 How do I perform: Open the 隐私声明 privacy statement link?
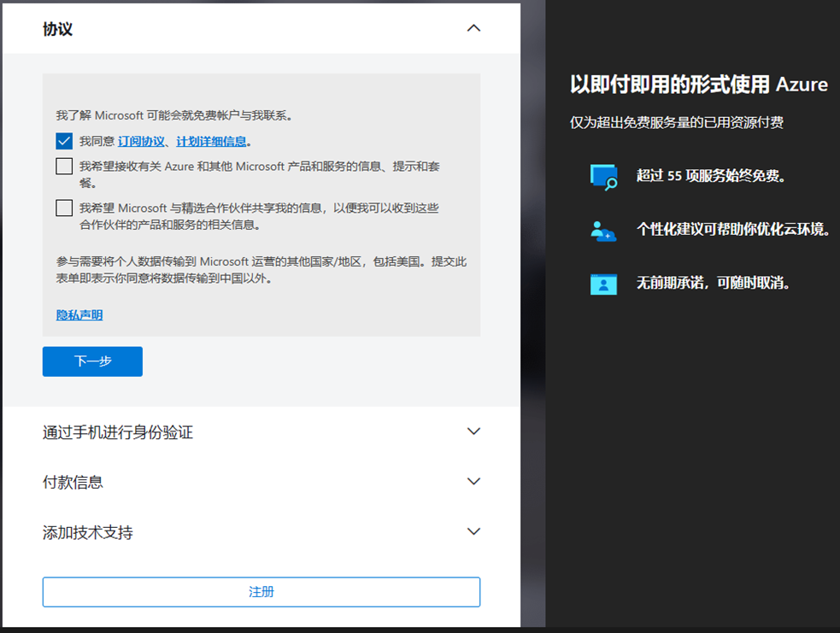pyautogui.click(x=79, y=314)
